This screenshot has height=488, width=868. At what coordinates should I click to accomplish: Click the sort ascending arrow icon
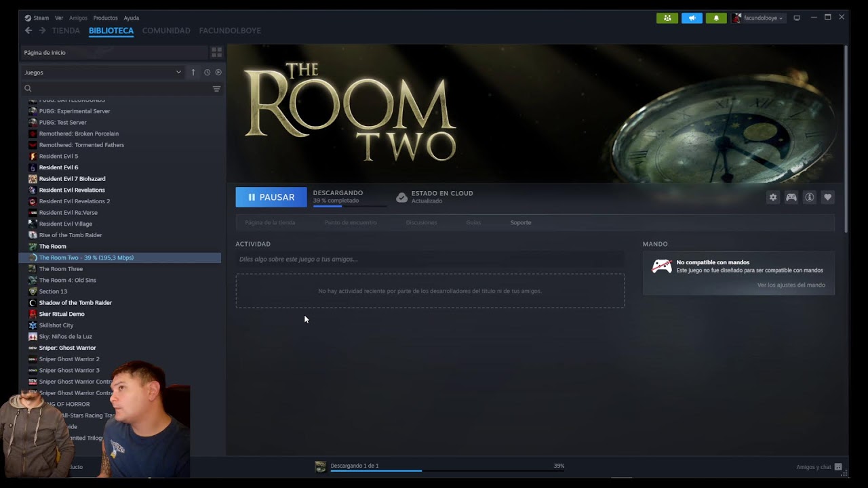pos(193,72)
